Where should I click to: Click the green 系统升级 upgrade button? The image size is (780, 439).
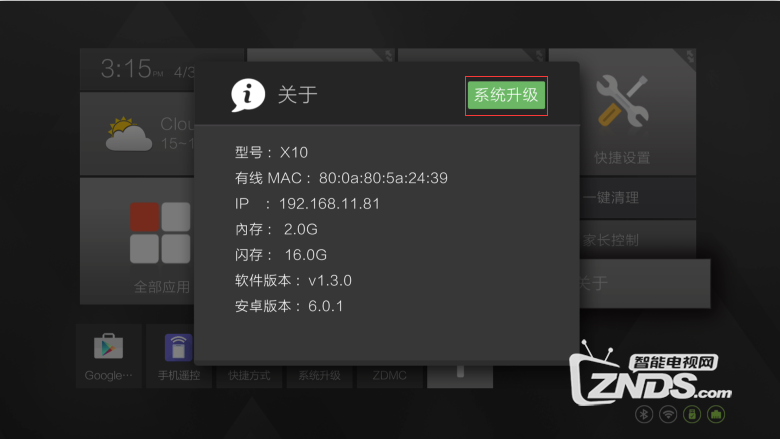click(x=506, y=95)
